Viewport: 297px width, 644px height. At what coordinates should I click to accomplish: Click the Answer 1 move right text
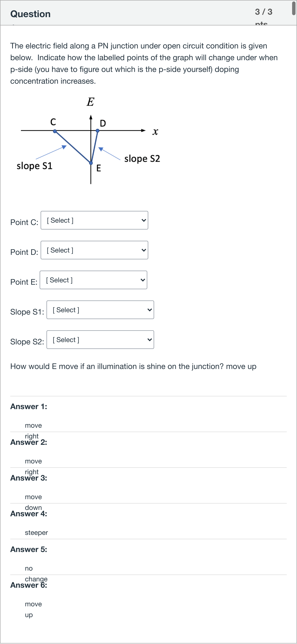coord(33,431)
